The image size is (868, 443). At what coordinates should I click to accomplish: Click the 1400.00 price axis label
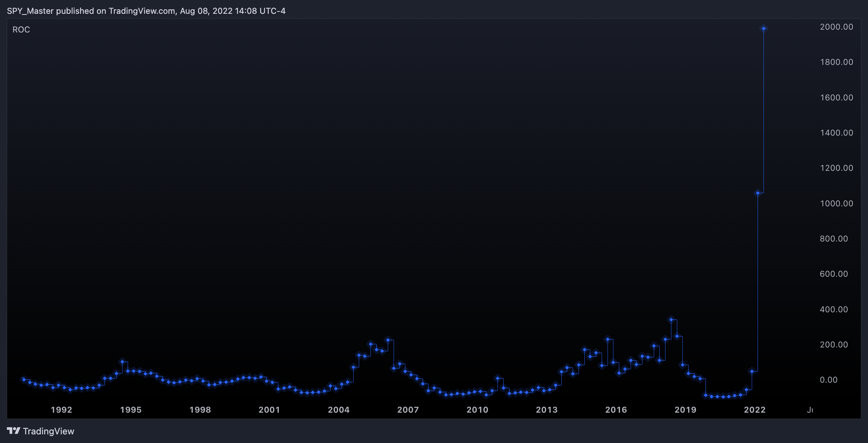tap(837, 133)
